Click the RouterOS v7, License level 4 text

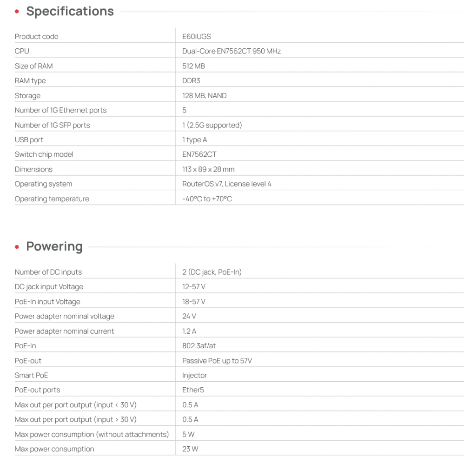point(227,184)
